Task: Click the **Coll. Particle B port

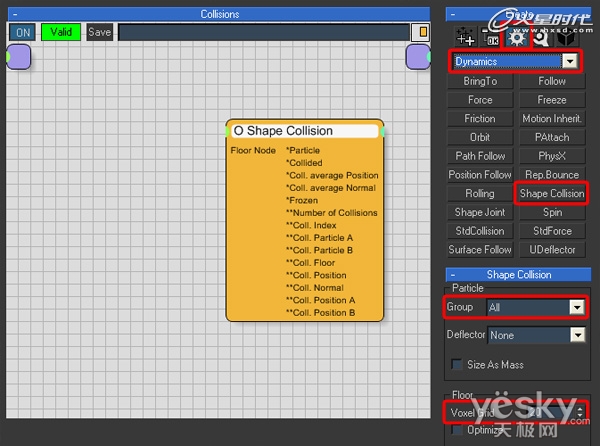Action: pyautogui.click(x=320, y=250)
